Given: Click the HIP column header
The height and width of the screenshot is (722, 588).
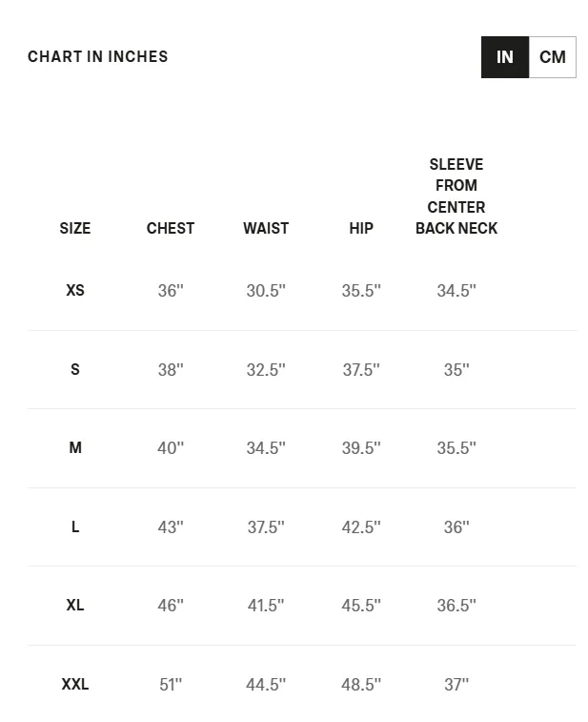Looking at the screenshot, I should click(361, 228).
